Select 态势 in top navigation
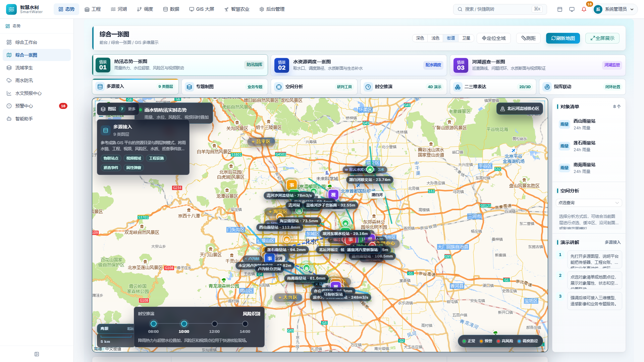Viewport: 644px width, 362px height. tap(66, 9)
